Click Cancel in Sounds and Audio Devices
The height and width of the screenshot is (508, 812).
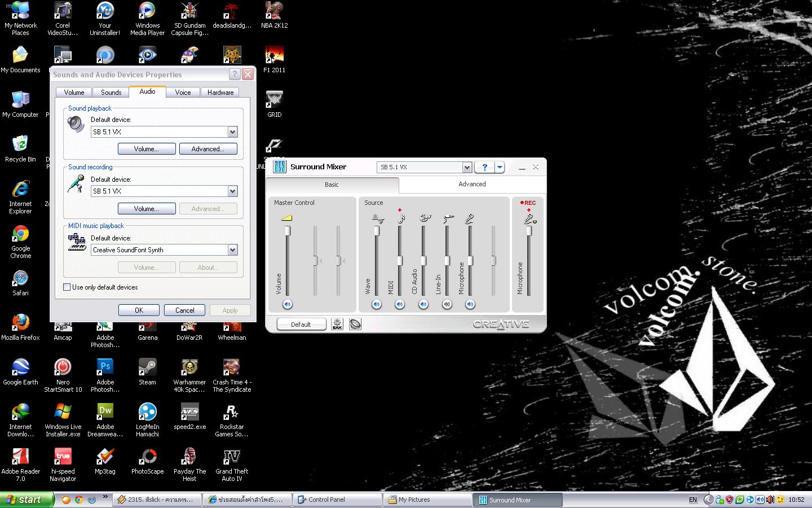point(184,310)
